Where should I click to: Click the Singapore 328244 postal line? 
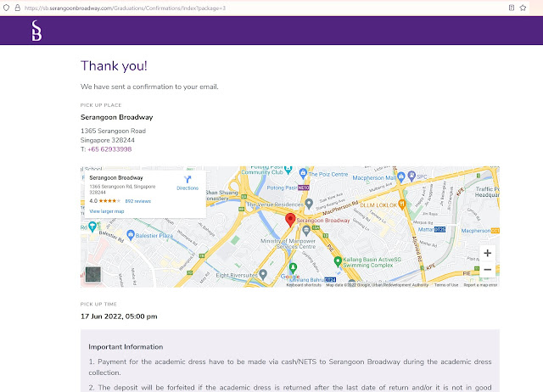(x=108, y=140)
